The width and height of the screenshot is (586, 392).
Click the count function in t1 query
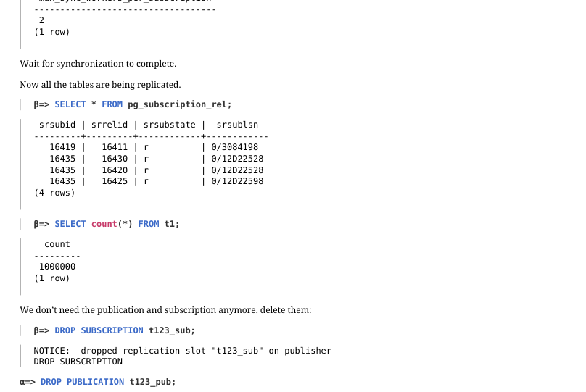point(104,224)
